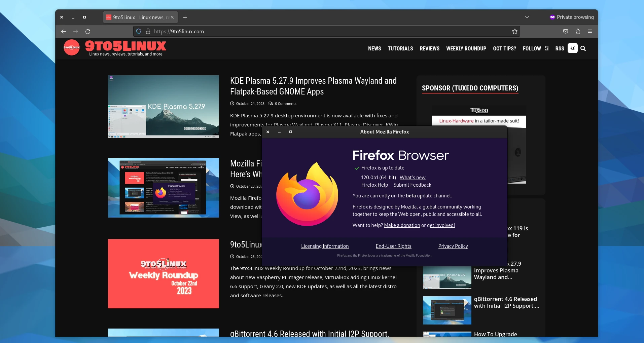The image size is (644, 343).
Task: Open a new tab with the plus button
Action: (x=185, y=17)
